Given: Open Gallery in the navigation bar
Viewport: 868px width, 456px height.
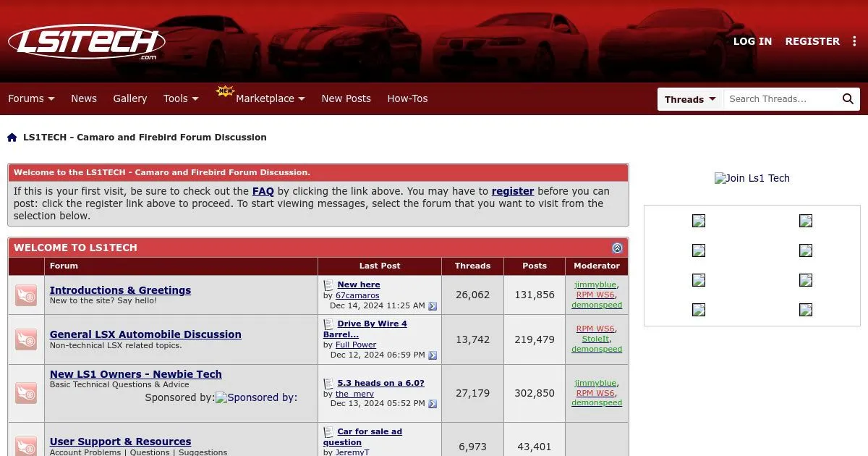Looking at the screenshot, I should point(130,98).
